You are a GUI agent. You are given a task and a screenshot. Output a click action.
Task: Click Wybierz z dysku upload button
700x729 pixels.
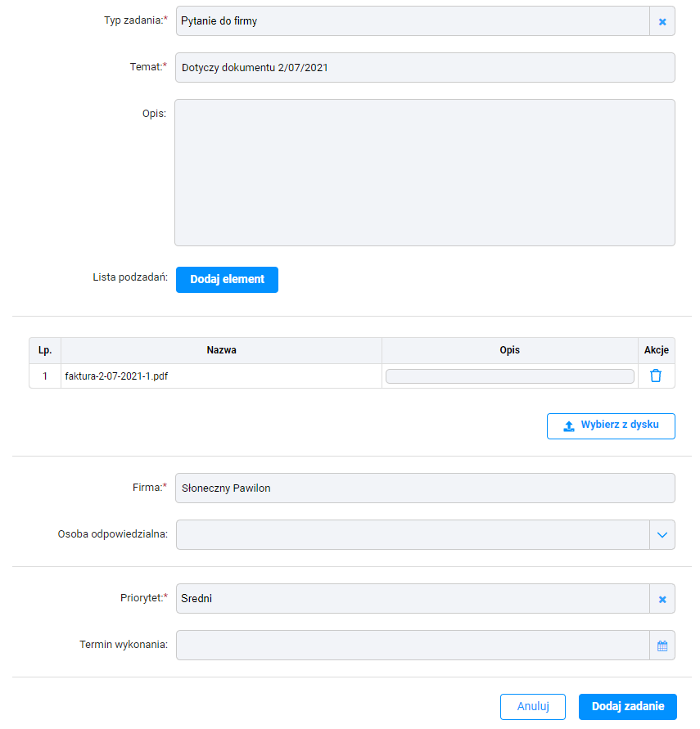611,426
